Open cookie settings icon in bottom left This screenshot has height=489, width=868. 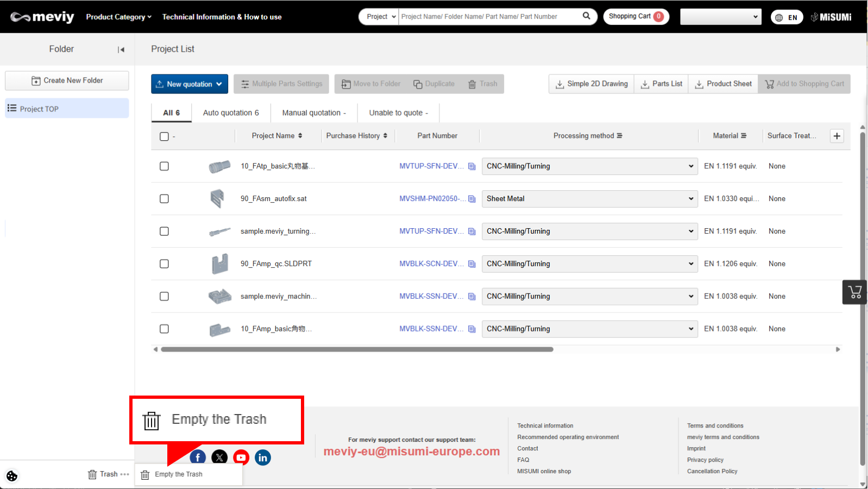click(x=12, y=476)
